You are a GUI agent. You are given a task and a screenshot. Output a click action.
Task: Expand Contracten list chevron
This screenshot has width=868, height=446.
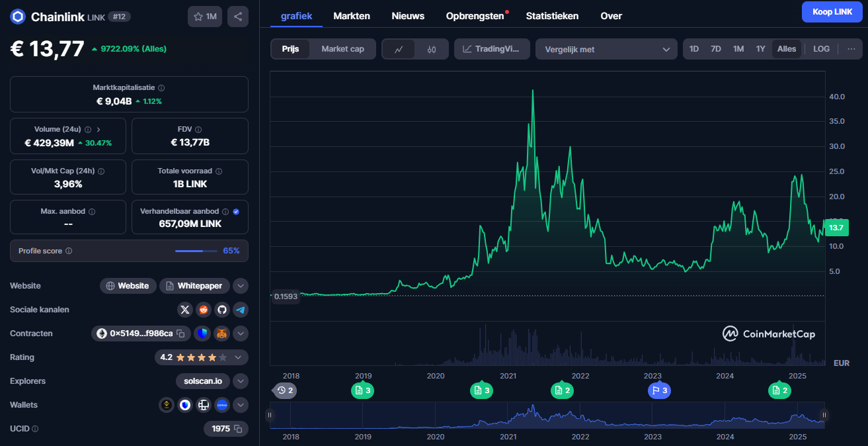pyautogui.click(x=241, y=334)
